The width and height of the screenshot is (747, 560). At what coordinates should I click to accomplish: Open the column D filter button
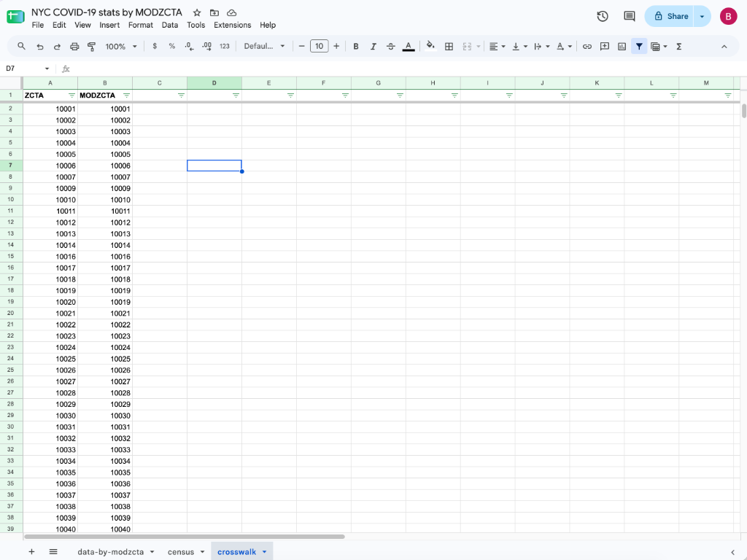236,96
